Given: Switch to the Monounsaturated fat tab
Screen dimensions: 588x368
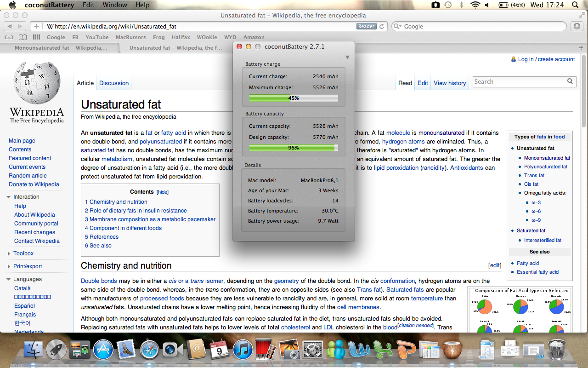Looking at the screenshot, I should point(60,48).
